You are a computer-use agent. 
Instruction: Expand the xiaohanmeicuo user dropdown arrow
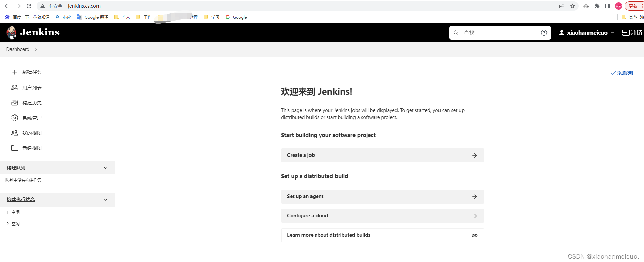point(613,33)
